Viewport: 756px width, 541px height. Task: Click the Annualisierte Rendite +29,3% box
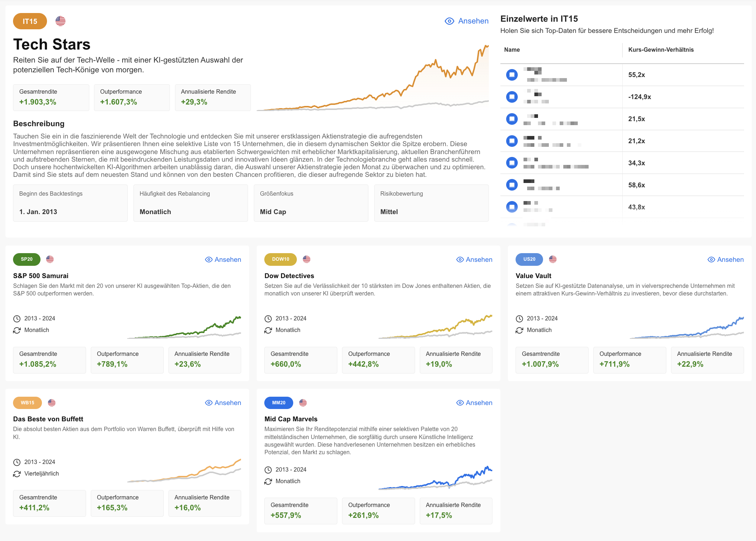tap(213, 98)
